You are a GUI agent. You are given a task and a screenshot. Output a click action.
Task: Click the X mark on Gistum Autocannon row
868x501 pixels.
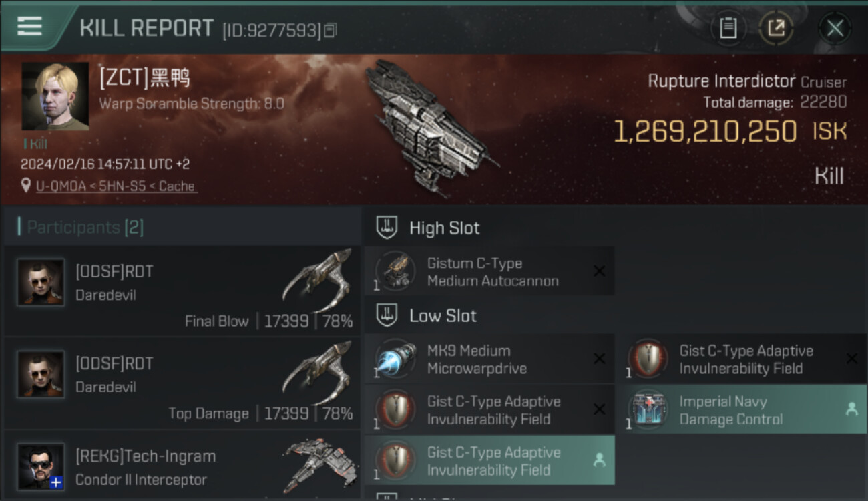599,271
